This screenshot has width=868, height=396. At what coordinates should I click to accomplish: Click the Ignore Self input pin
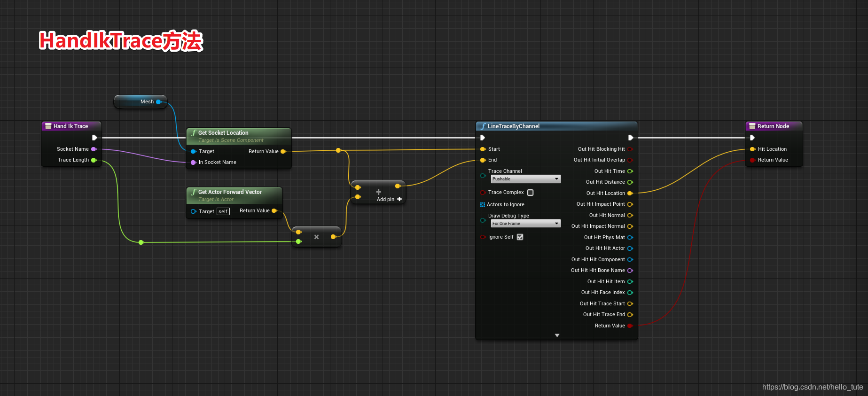(x=483, y=237)
